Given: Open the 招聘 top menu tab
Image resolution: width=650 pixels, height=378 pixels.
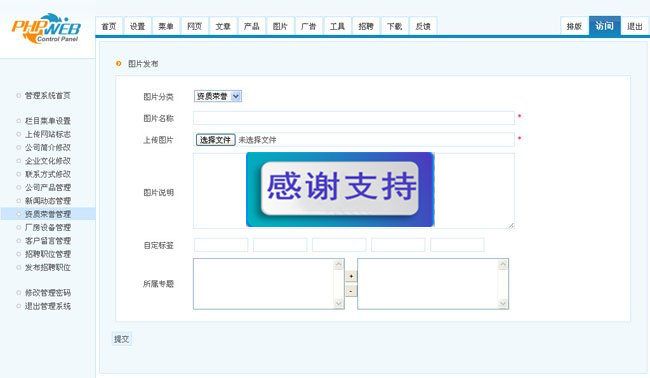Looking at the screenshot, I should tap(366, 26).
